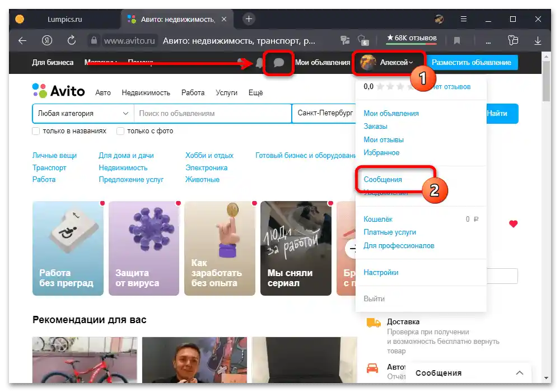Click the Доставка truck icon
The width and height of the screenshot is (560, 392).
click(374, 323)
